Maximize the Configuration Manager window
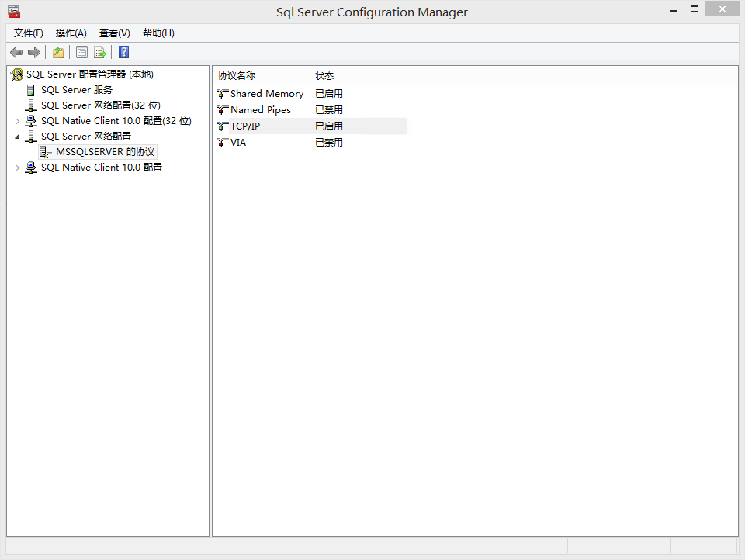The height and width of the screenshot is (560, 745). (694, 9)
